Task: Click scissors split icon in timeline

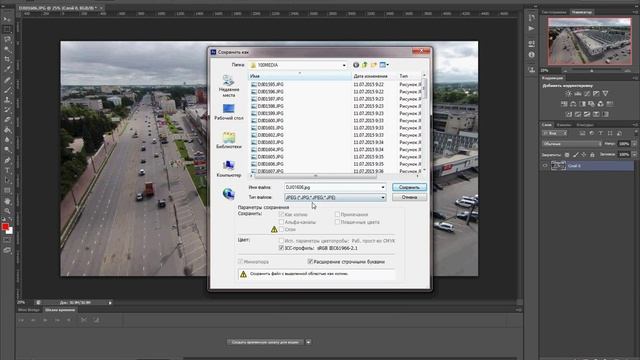Action: pyautogui.click(x=84, y=320)
